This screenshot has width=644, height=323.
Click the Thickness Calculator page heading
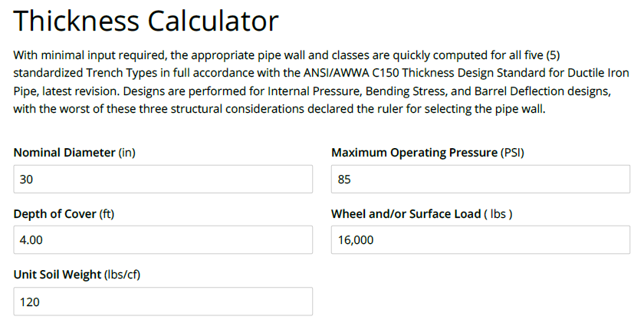[146, 21]
